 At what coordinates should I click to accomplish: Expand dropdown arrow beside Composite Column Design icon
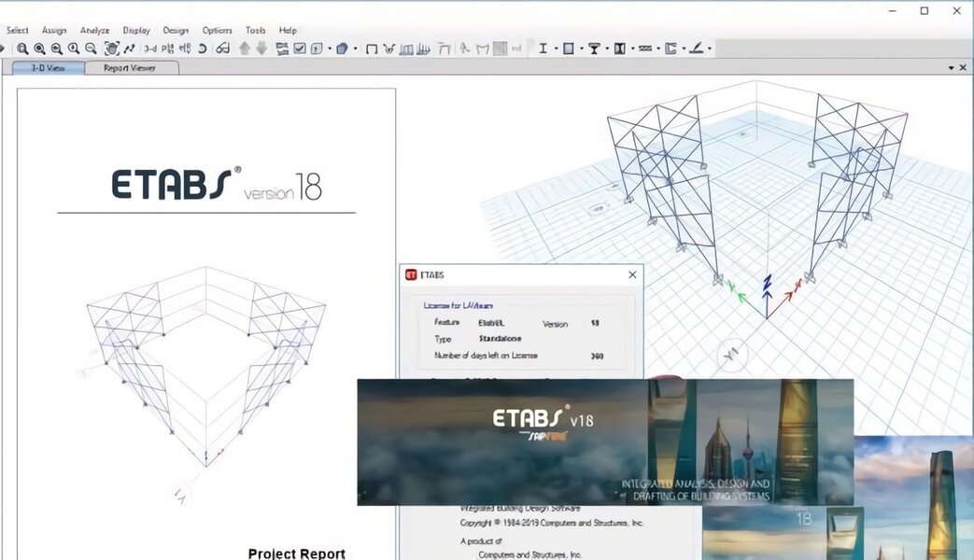click(x=632, y=49)
